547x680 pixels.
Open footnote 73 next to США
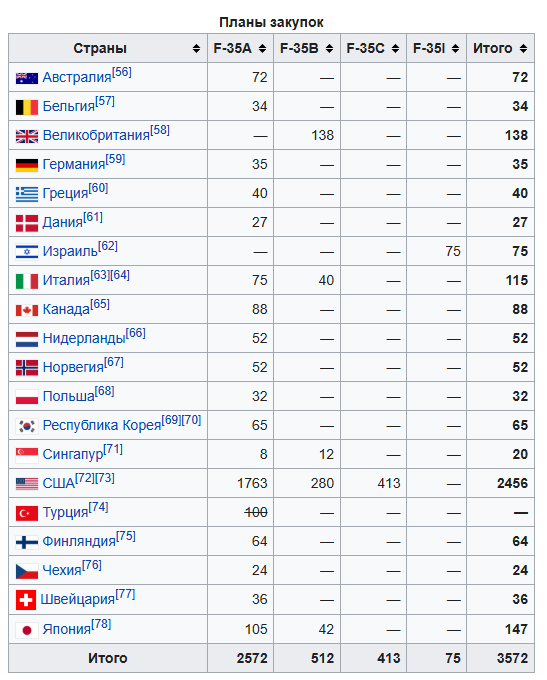click(x=105, y=478)
